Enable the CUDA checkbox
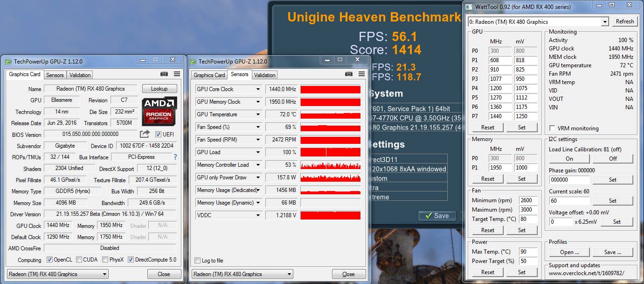Screen dimensions: 644x284 [x=79, y=260]
